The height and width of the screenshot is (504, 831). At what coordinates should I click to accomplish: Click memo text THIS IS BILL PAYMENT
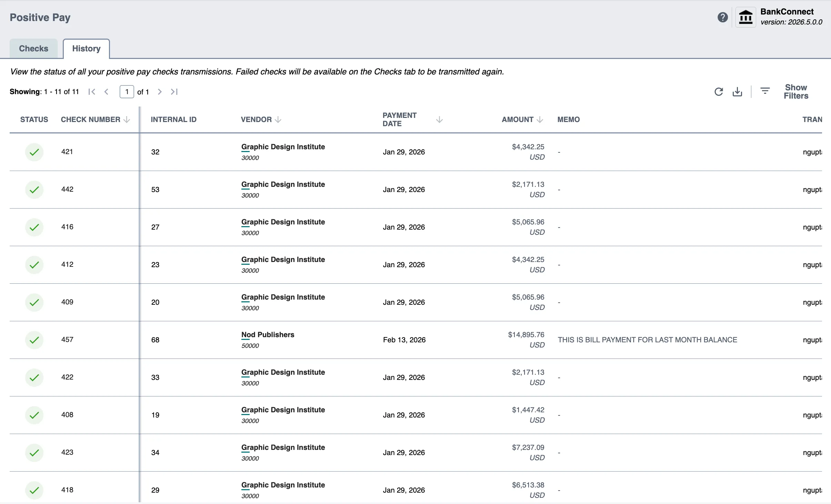[648, 340]
